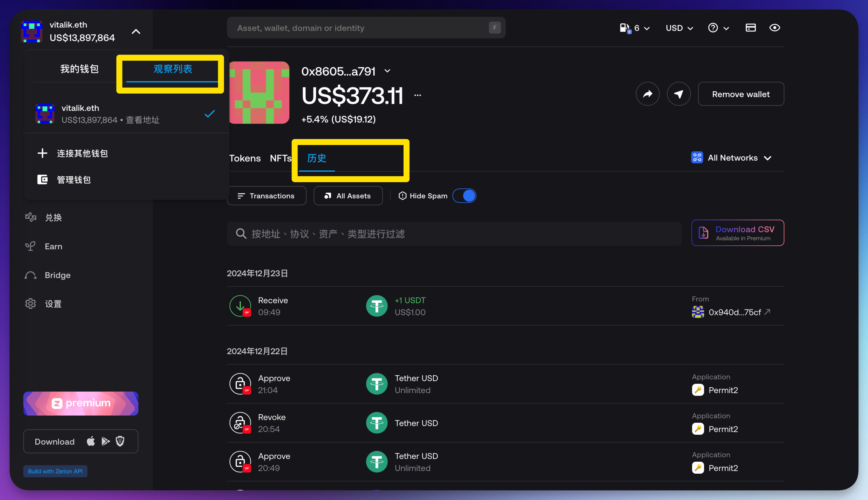Switch to the NFTs tab
Viewport: 868px width, 500px height.
[x=280, y=158]
